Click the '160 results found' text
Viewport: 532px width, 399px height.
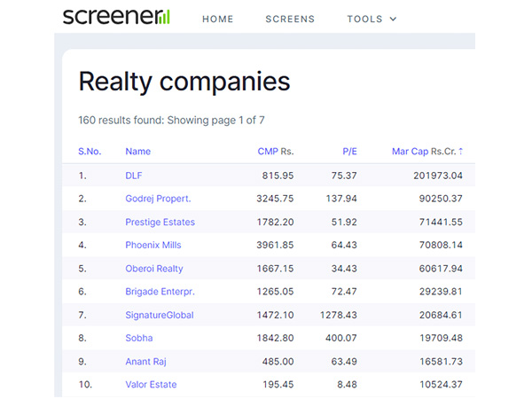point(121,120)
